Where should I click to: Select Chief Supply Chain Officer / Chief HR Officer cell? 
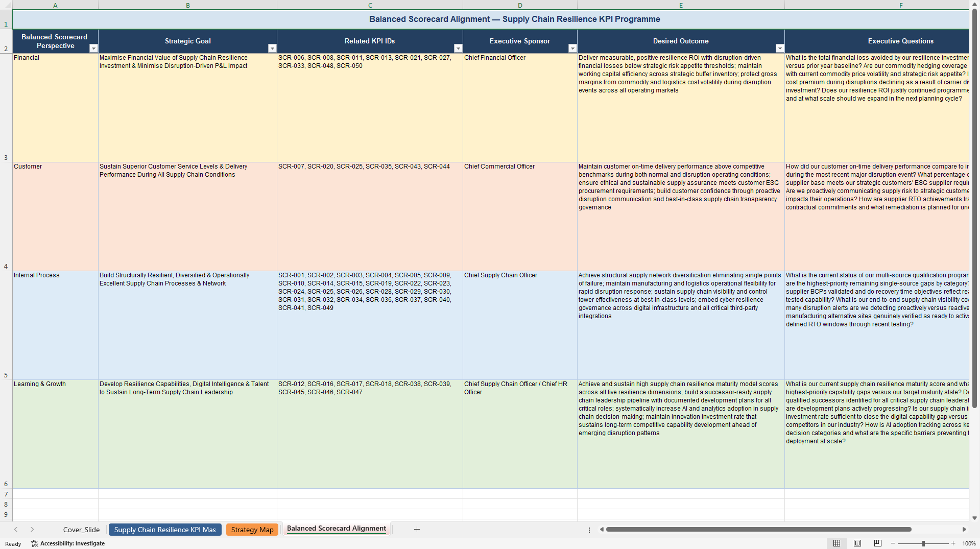point(520,434)
